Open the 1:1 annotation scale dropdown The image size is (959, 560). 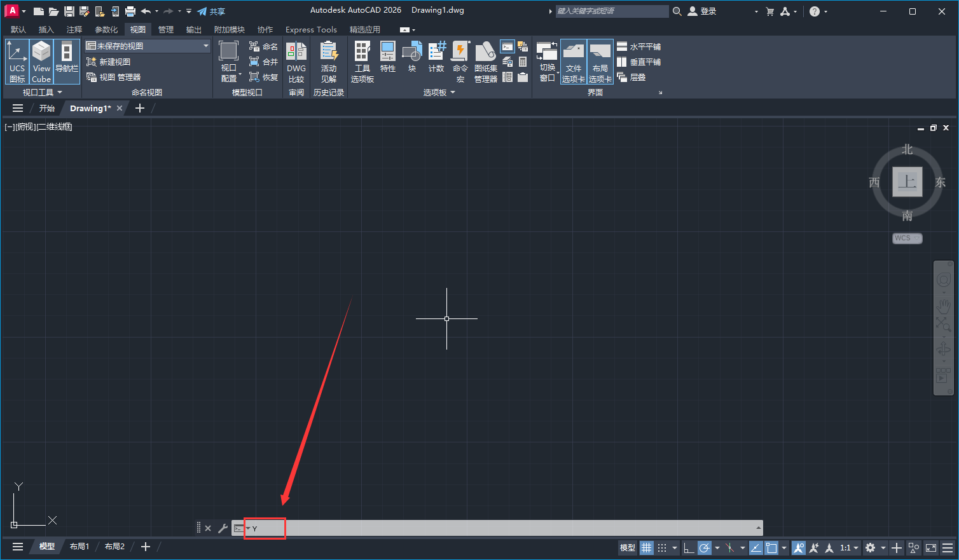coord(849,547)
